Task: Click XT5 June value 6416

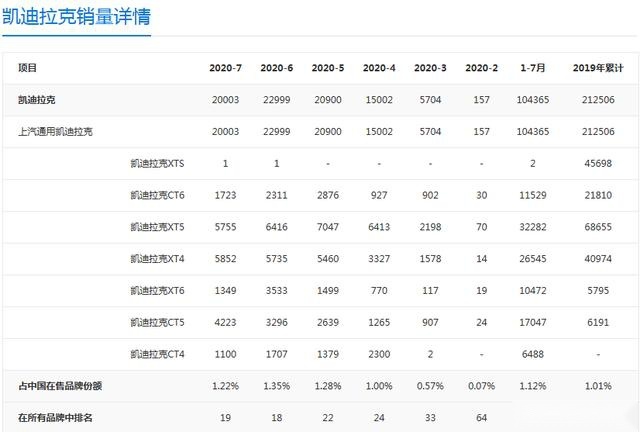Action: click(x=277, y=227)
